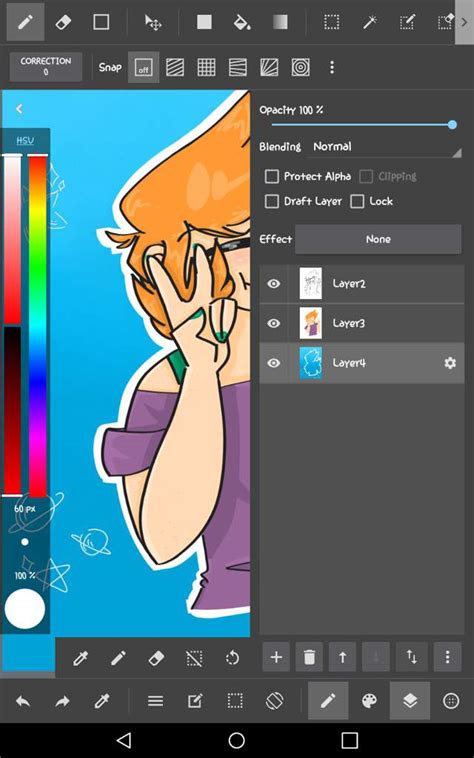Open the Blending Normal dropdown
The height and width of the screenshot is (758, 474).
tap(385, 147)
